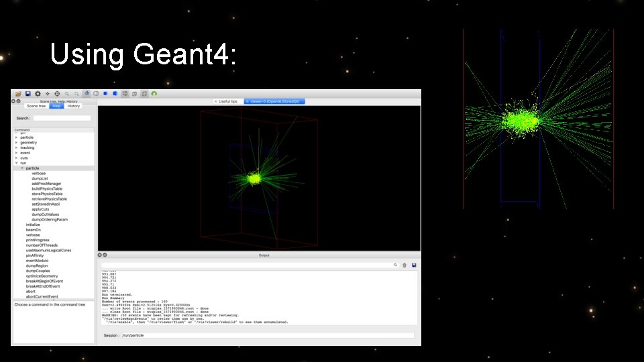Close the Scene tree dock panel
Viewport: 644px width, 362px height.
click(13, 101)
